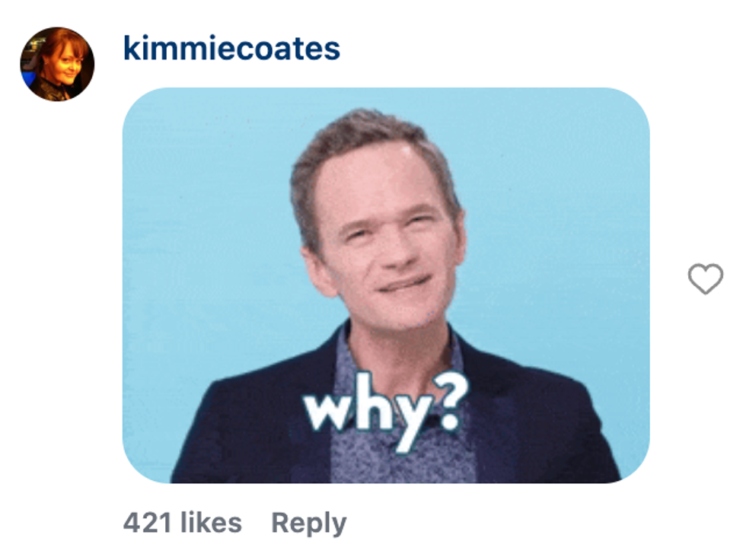Click the likes count label

coord(182,523)
